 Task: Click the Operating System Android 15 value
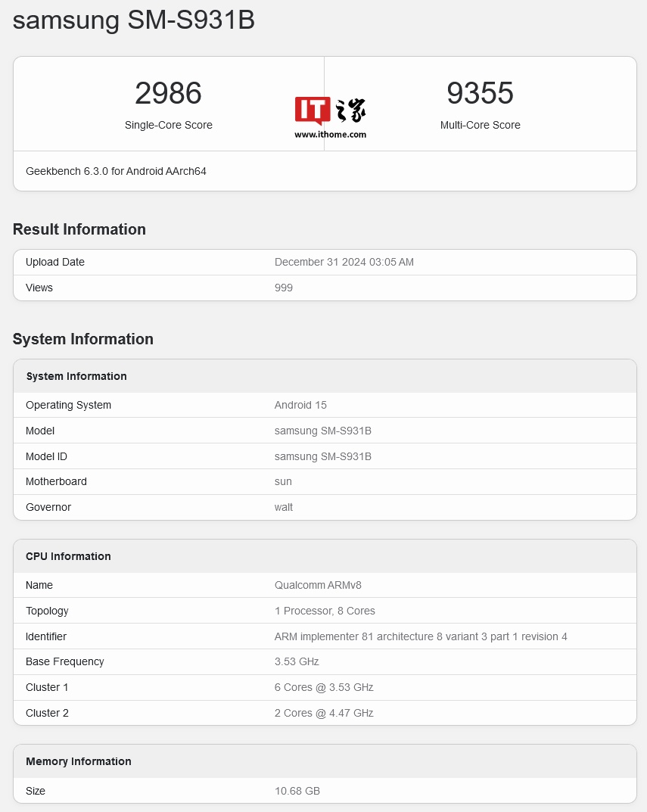(300, 405)
